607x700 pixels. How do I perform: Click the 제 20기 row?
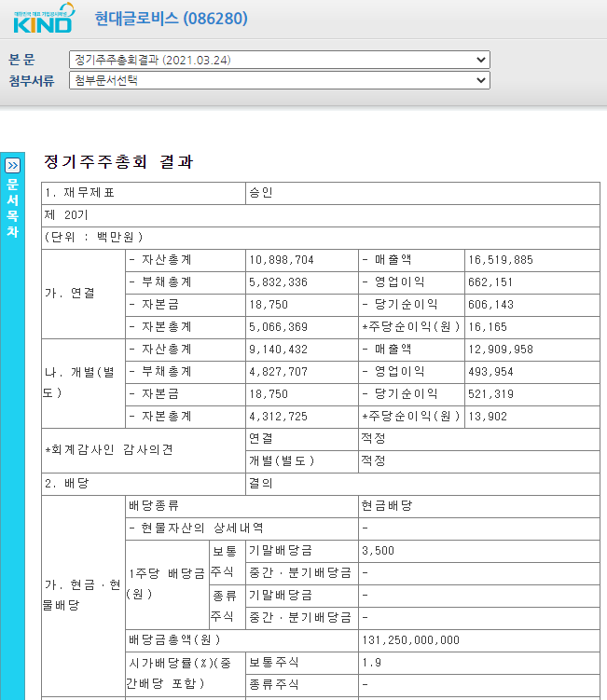320,215
